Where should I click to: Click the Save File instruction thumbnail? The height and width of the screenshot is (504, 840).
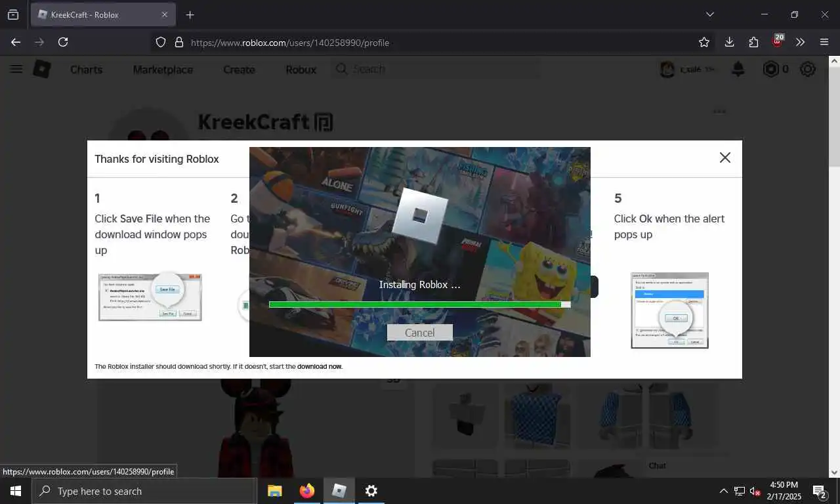click(150, 297)
